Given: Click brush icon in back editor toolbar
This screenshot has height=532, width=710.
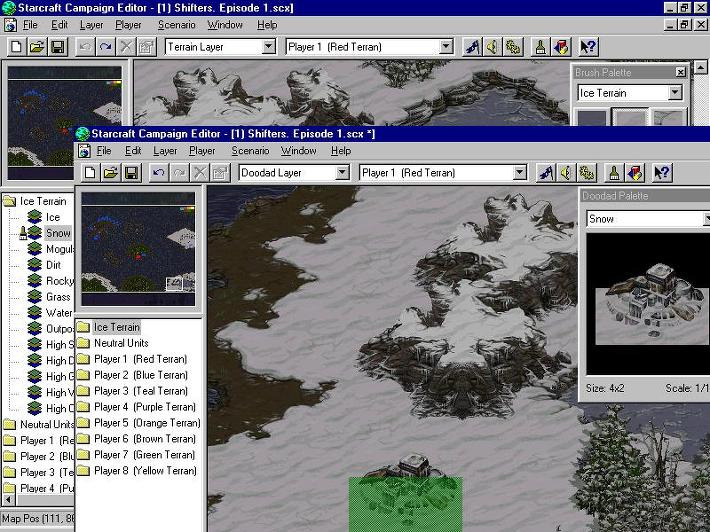Looking at the screenshot, I should click(x=540, y=47).
